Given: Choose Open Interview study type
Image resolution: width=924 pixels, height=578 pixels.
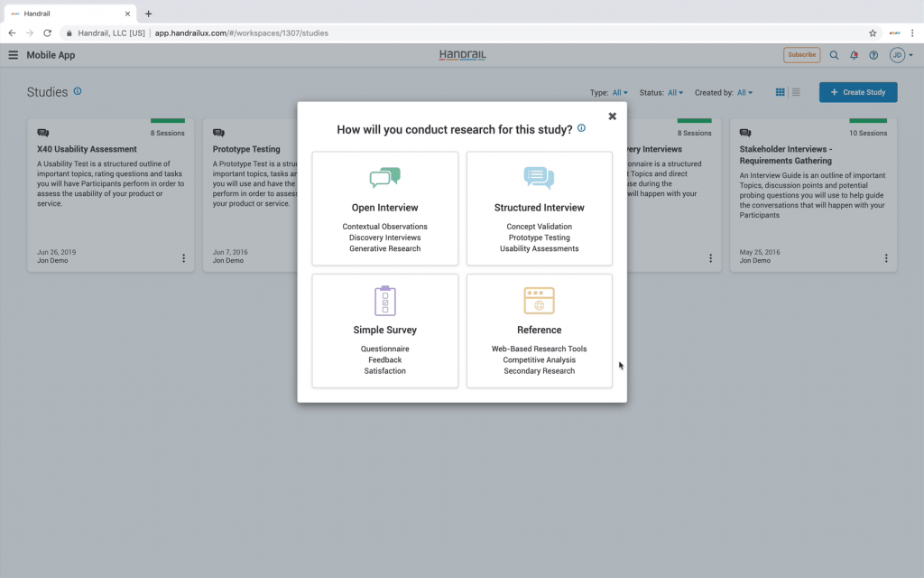Looking at the screenshot, I should 384,209.
